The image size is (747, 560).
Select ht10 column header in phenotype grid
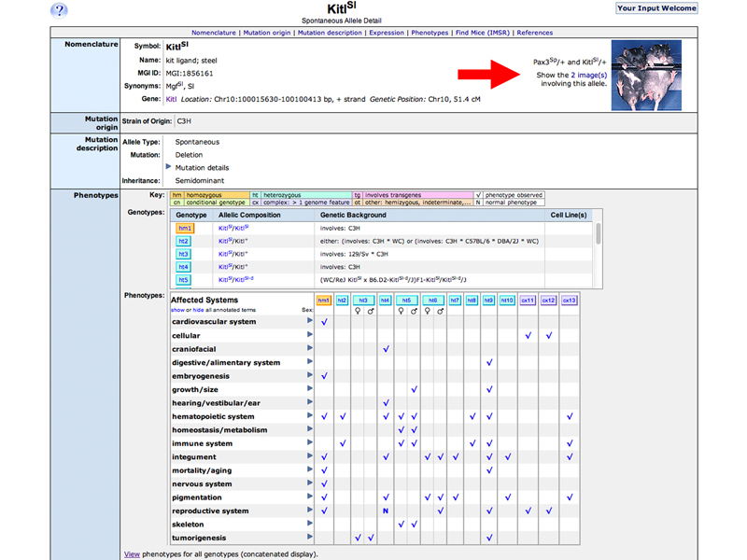coord(507,301)
